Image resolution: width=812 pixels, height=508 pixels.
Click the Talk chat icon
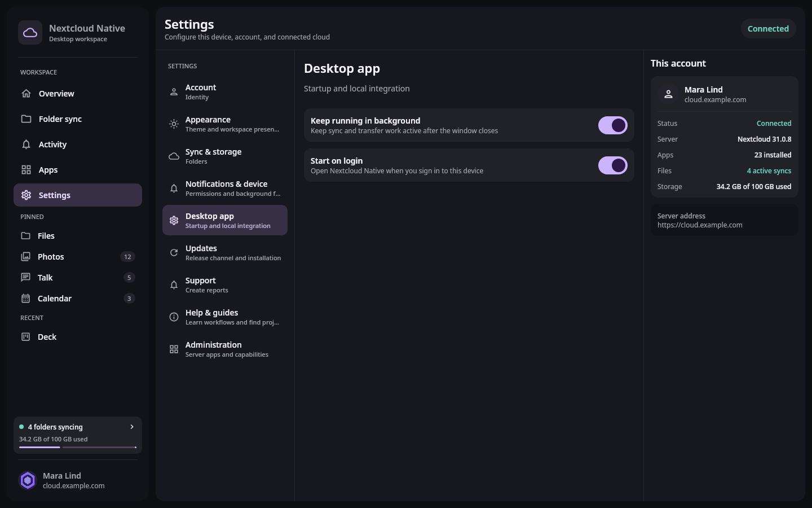(25, 278)
